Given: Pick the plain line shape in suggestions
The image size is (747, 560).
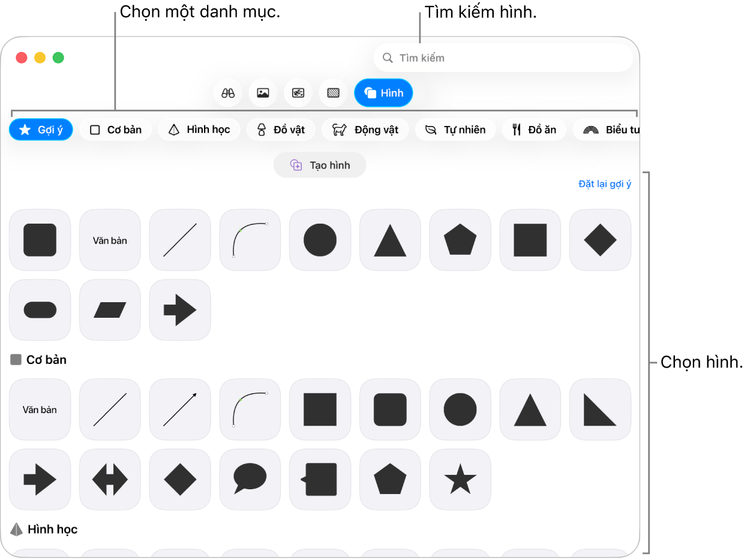Looking at the screenshot, I should [x=180, y=240].
